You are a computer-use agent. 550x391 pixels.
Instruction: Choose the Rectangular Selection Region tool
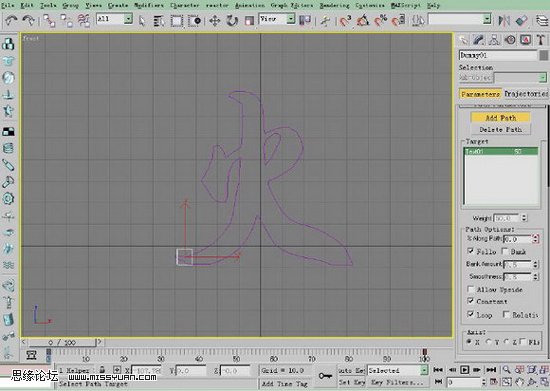pos(176,21)
